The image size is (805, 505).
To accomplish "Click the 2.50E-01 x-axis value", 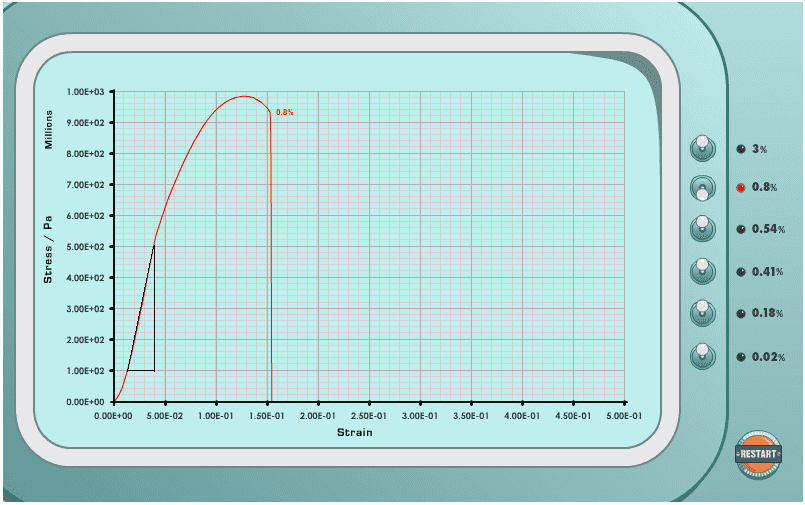I will (369, 416).
